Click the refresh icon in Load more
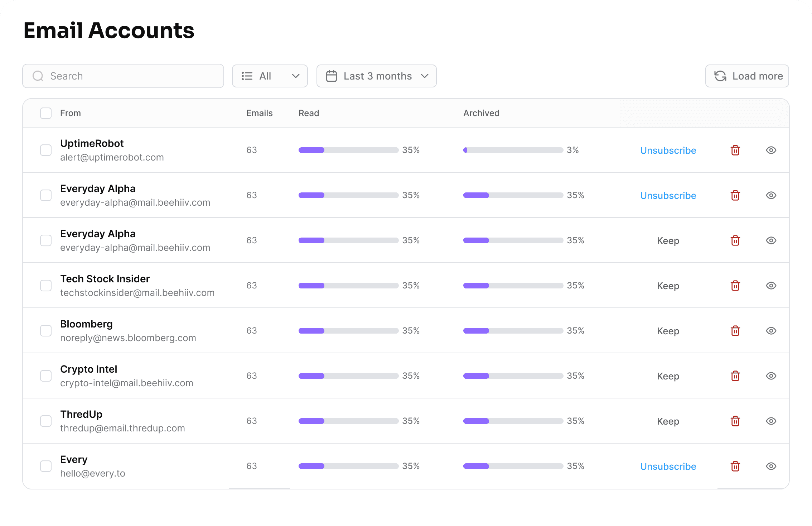Viewport: 812px width, 526px height. (x=720, y=76)
